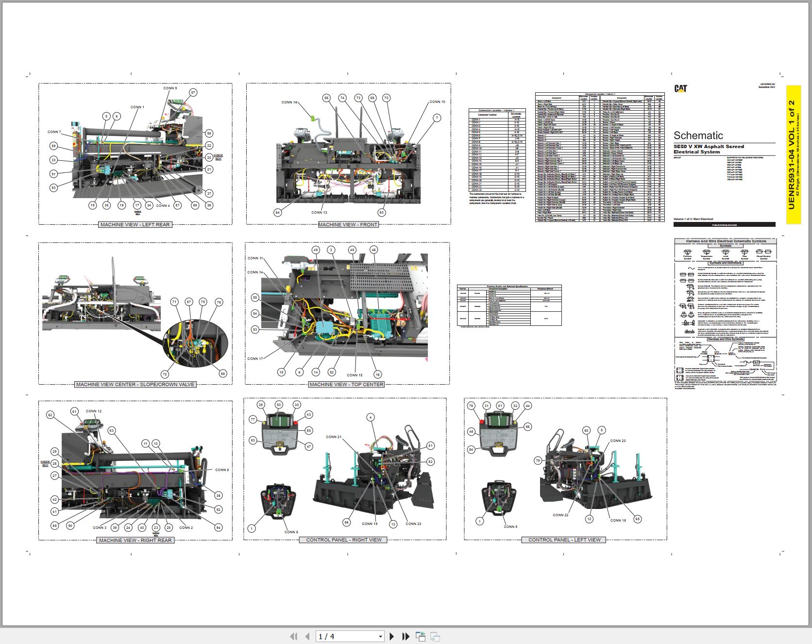The image size is (812, 644).
Task: Select the yellow UENR5931-04 VOL 1 banner
Action: pyautogui.click(x=793, y=154)
